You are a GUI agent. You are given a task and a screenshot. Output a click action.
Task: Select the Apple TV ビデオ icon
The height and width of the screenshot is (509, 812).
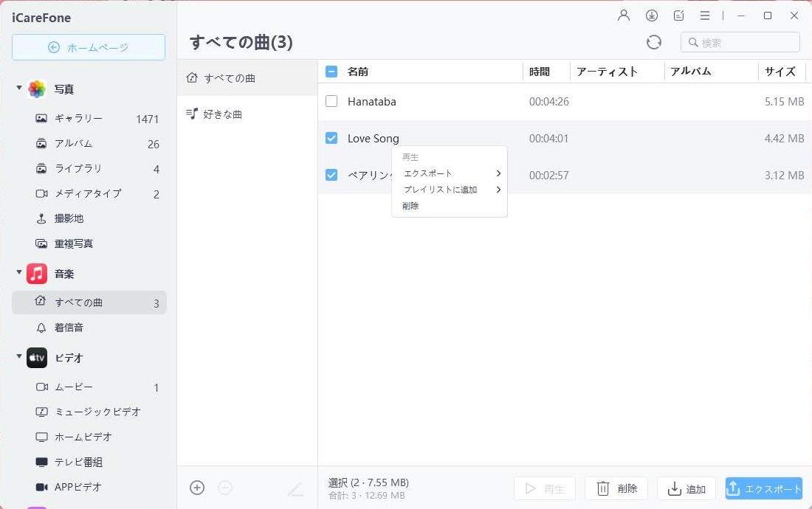(37, 358)
